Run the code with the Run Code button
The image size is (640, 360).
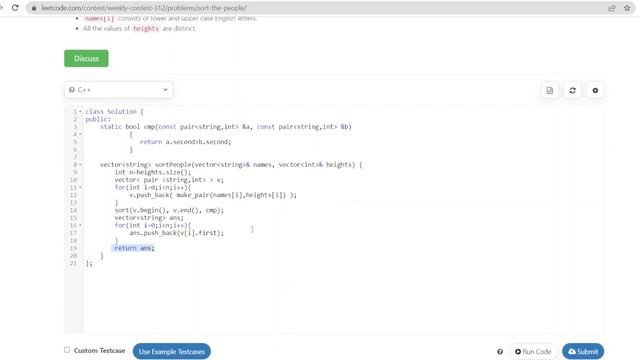pos(533,351)
